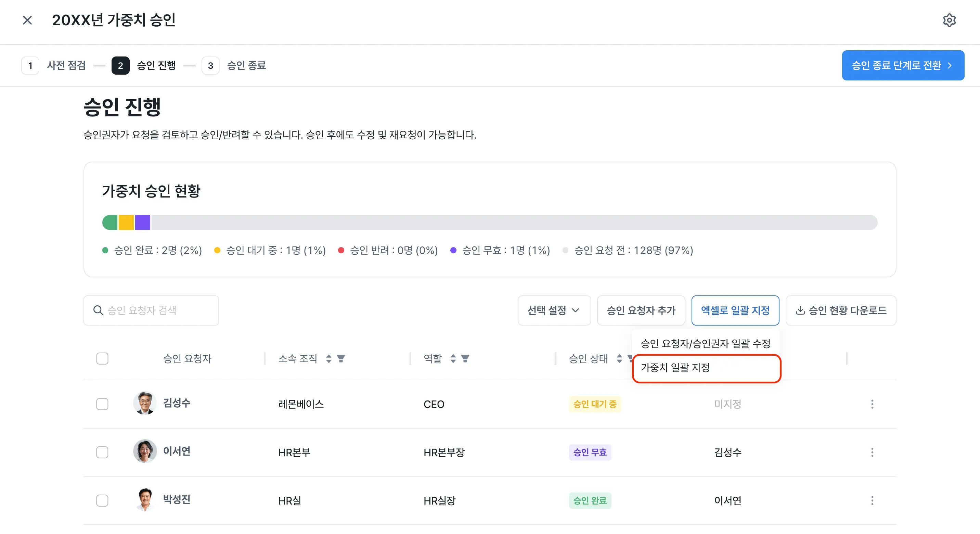
Task: Sort the 승인 상태 column
Action: pos(619,358)
